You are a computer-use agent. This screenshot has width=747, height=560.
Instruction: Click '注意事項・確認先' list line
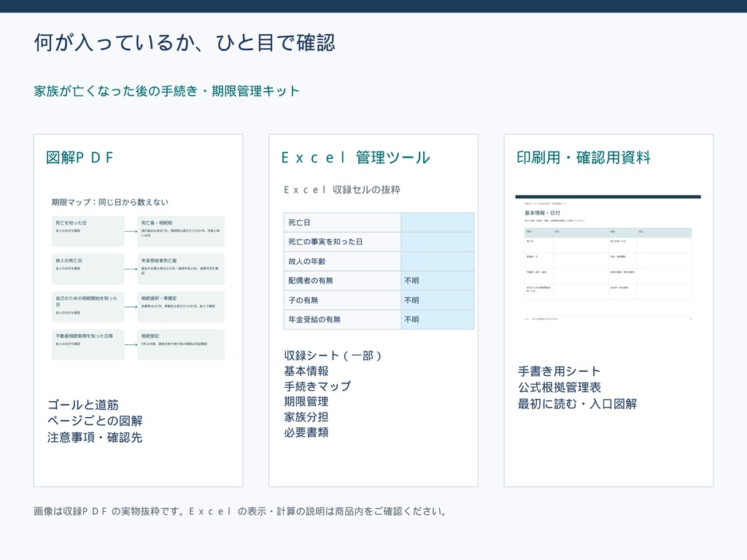pos(95,437)
